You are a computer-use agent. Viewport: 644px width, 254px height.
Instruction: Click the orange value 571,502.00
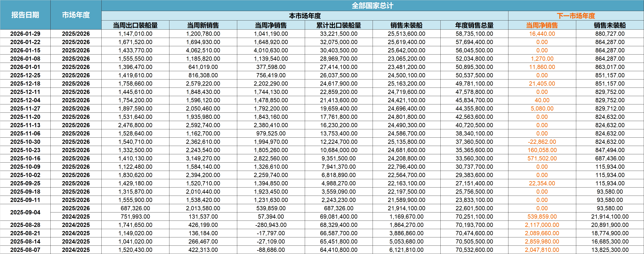(542, 158)
